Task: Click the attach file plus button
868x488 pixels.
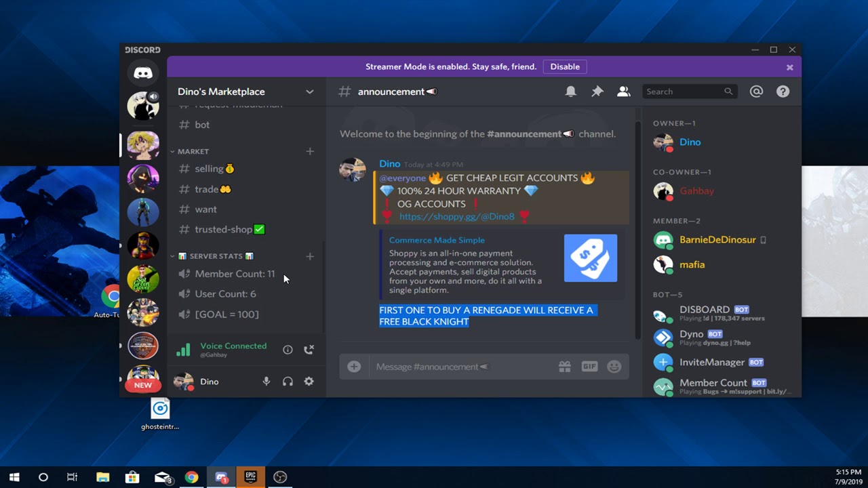Action: (x=354, y=367)
